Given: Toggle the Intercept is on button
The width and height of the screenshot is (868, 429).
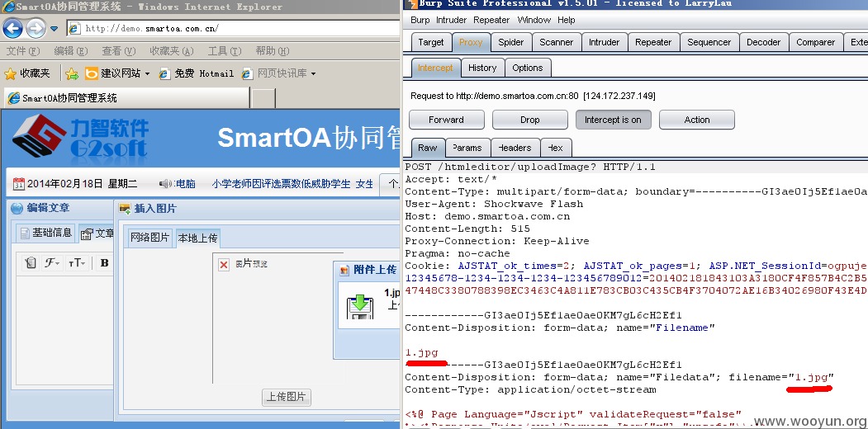Looking at the screenshot, I should pyautogui.click(x=614, y=120).
